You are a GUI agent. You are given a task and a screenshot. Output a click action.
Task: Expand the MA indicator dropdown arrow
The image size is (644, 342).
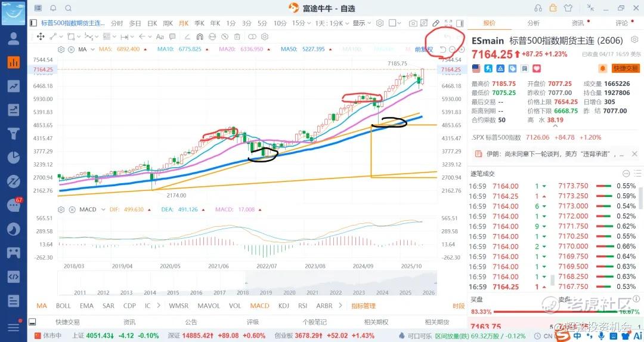(x=93, y=50)
